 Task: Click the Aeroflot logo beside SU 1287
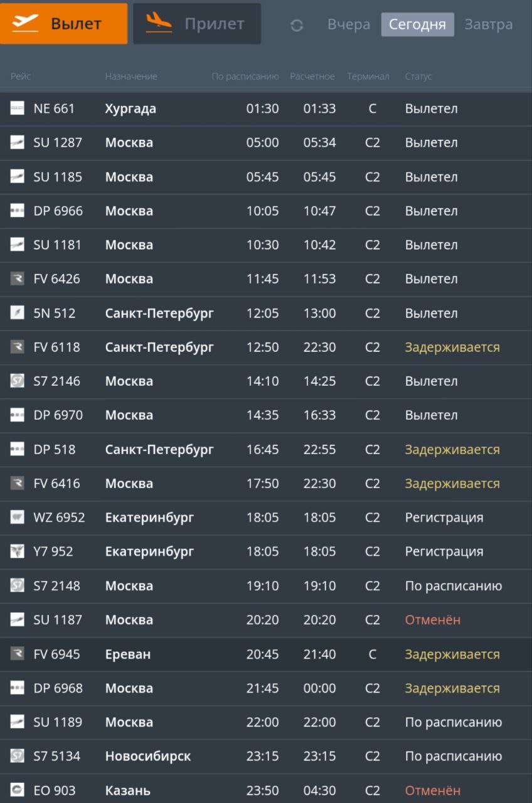pyautogui.click(x=17, y=142)
